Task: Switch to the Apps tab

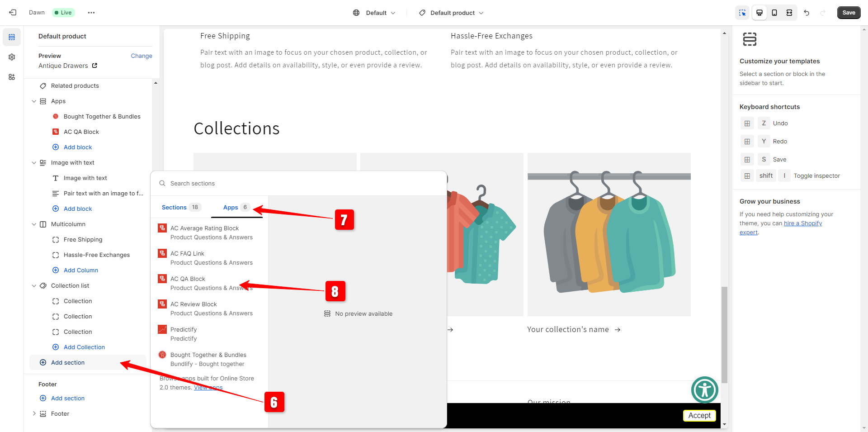Action: pyautogui.click(x=236, y=208)
